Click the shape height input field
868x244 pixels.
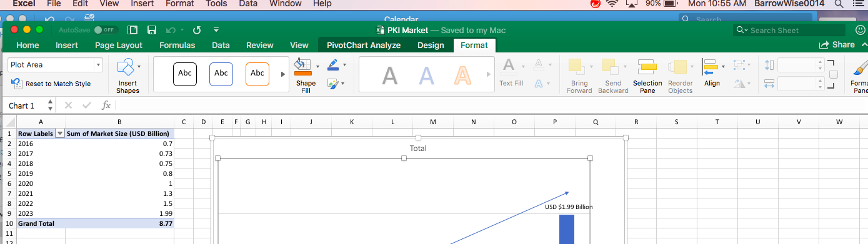(797, 65)
